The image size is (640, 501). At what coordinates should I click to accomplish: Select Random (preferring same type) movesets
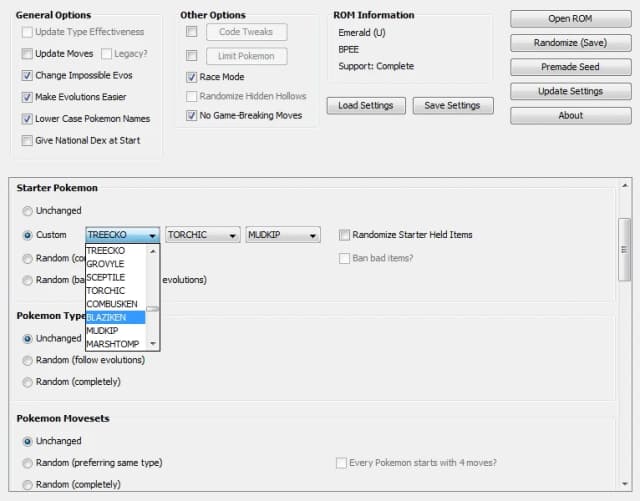click(27, 463)
